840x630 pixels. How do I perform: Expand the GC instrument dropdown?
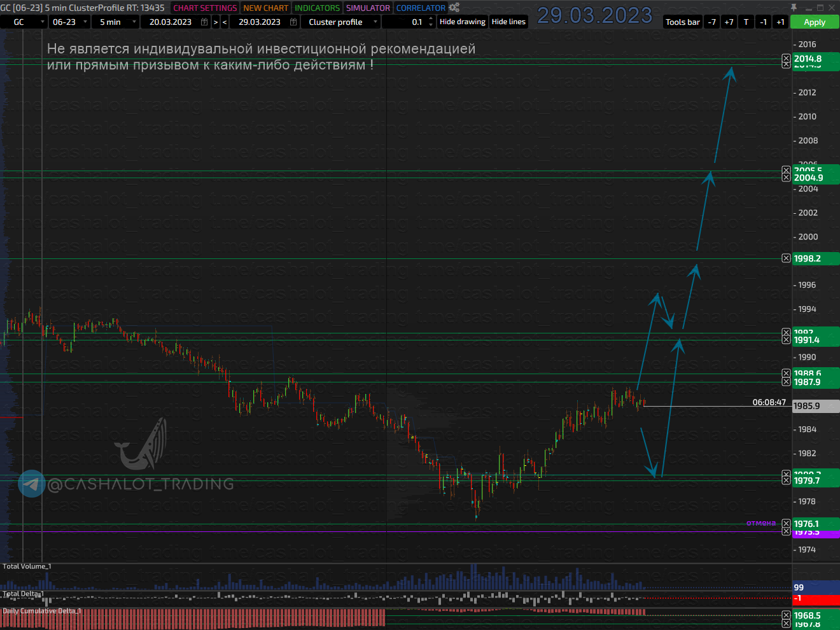42,22
